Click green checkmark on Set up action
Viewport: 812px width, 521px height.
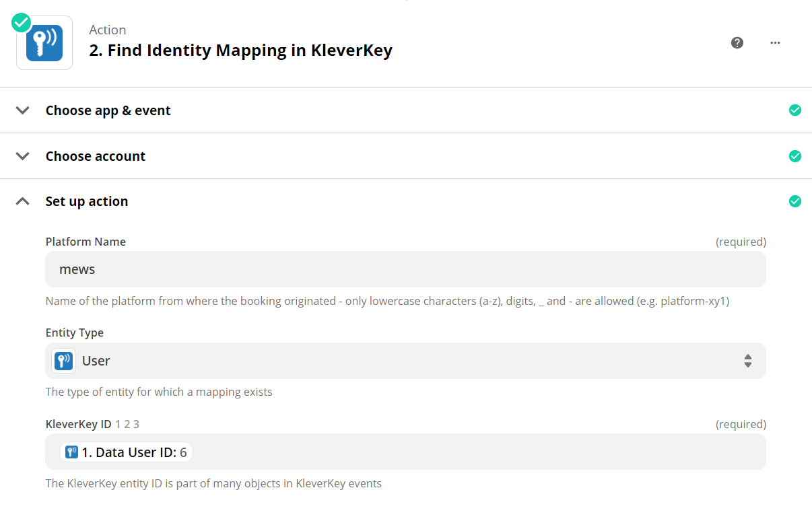[x=795, y=201]
